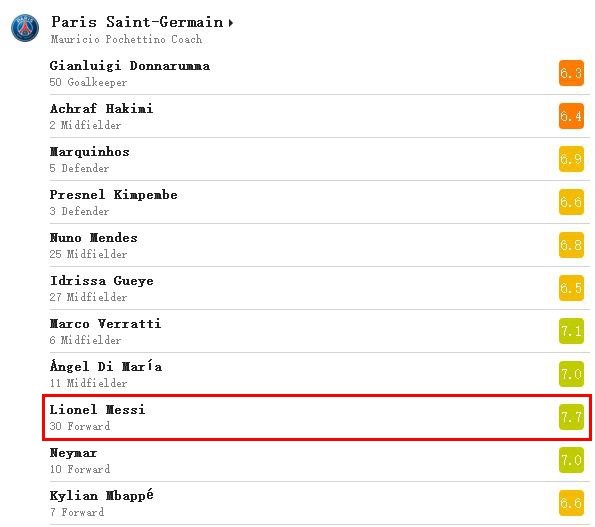Select coach Mauricio Pochettino

click(x=126, y=39)
